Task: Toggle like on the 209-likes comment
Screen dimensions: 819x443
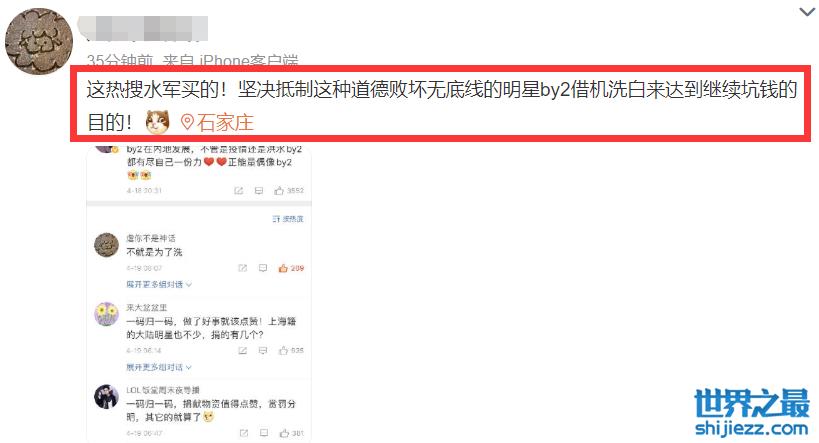Action: [x=283, y=268]
